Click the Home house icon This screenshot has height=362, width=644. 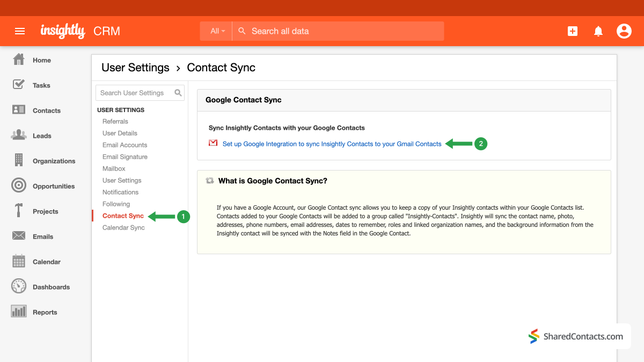click(19, 60)
